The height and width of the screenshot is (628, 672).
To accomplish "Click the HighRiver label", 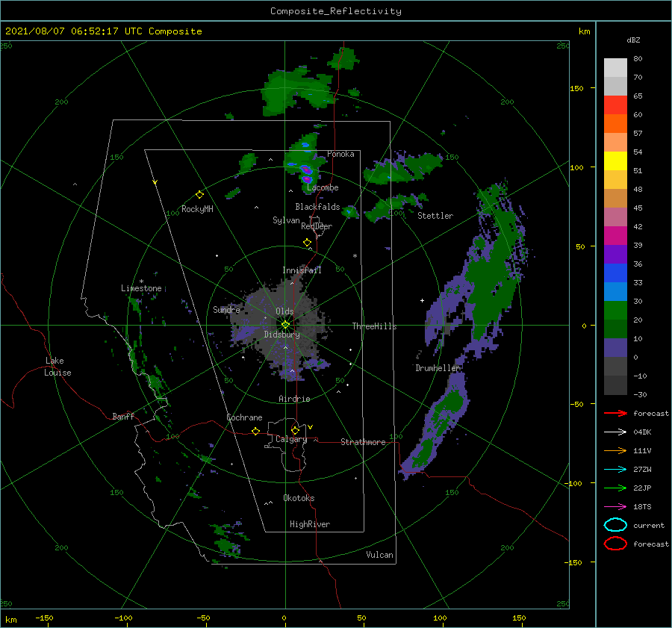I will pos(310,524).
